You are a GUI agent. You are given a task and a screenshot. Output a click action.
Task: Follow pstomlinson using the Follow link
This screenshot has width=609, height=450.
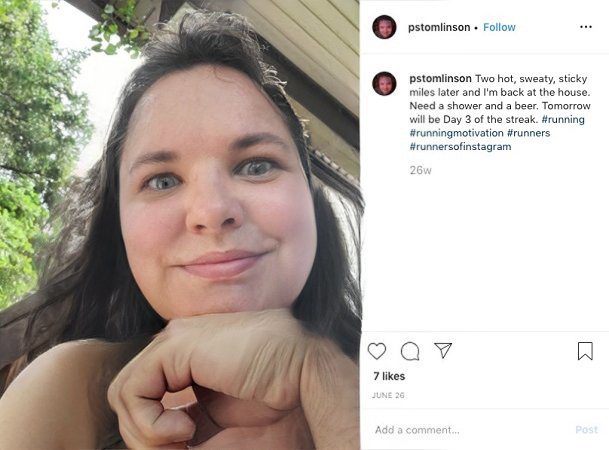[x=499, y=27]
